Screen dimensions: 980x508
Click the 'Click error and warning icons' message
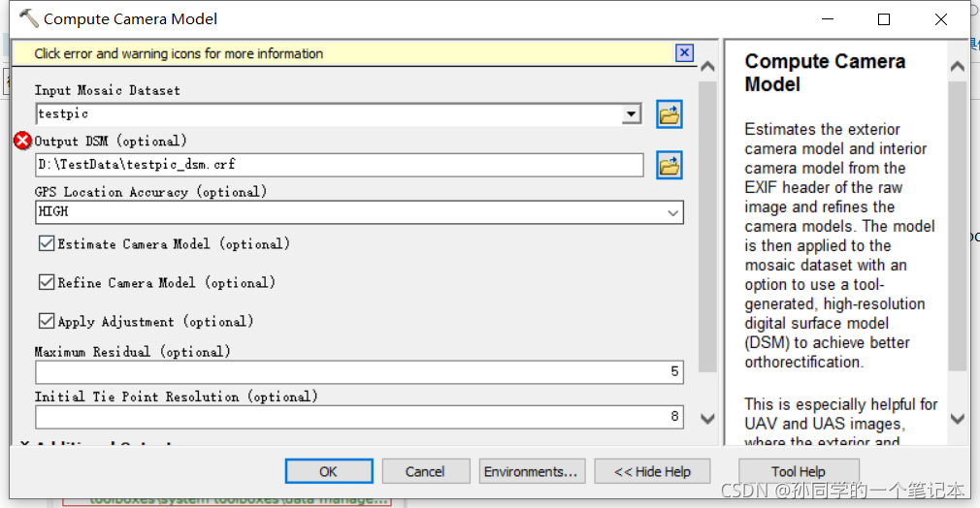tap(179, 53)
